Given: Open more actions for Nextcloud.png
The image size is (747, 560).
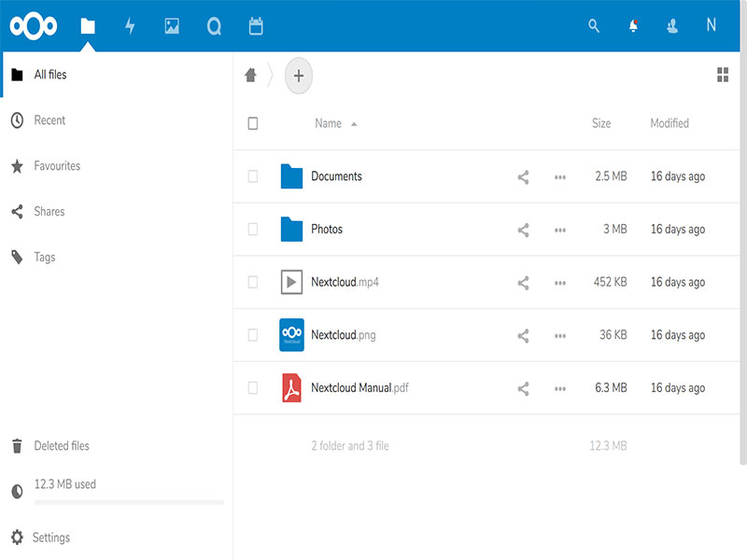Looking at the screenshot, I should 560,336.
